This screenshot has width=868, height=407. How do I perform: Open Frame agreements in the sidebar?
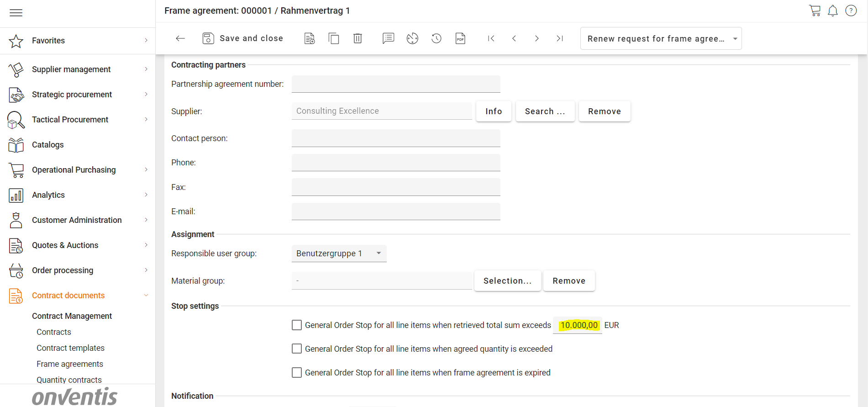[70, 364]
